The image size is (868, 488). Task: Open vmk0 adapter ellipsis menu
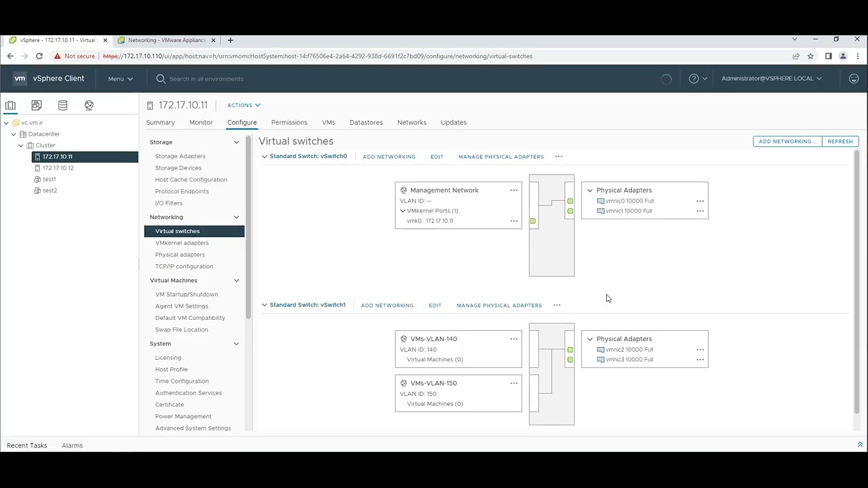point(514,221)
